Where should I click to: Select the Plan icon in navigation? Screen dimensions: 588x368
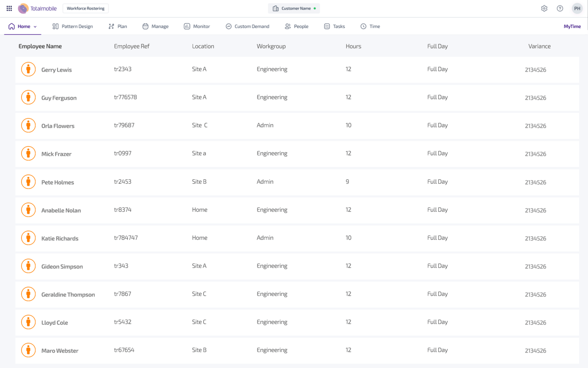(111, 26)
